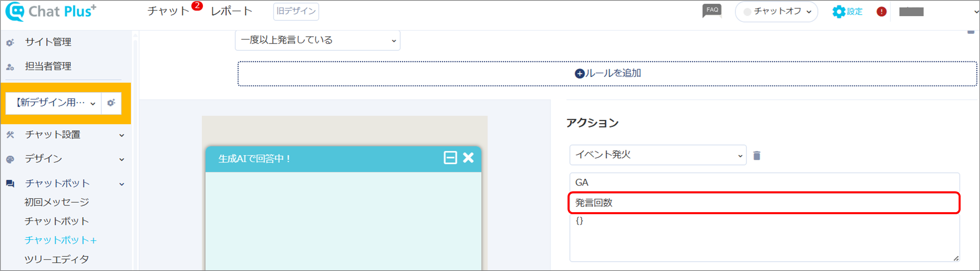Click the ルールを追加 button
The image size is (980, 271).
point(607,73)
